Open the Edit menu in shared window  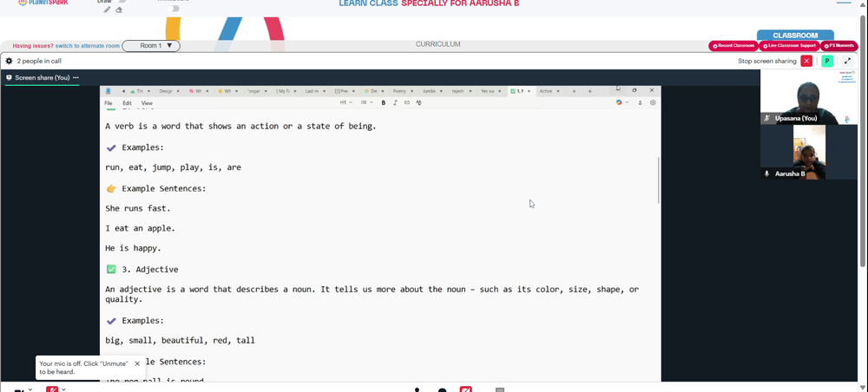[128, 103]
